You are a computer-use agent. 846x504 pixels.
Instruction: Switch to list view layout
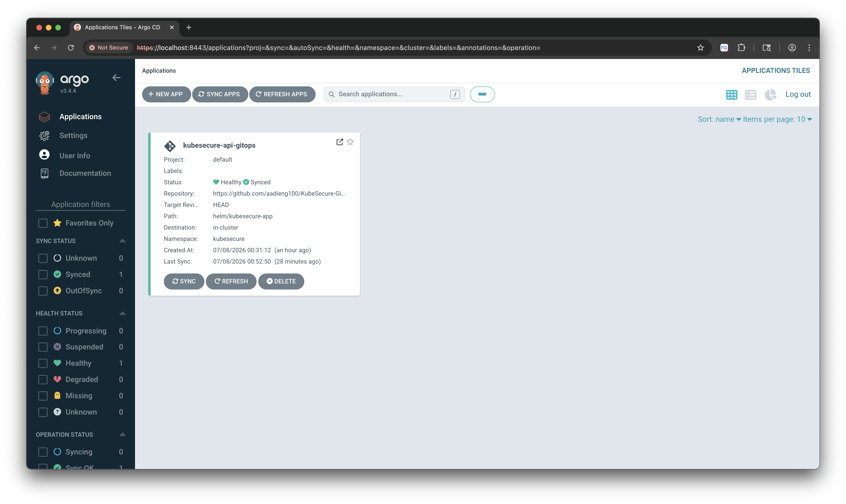pyautogui.click(x=750, y=95)
